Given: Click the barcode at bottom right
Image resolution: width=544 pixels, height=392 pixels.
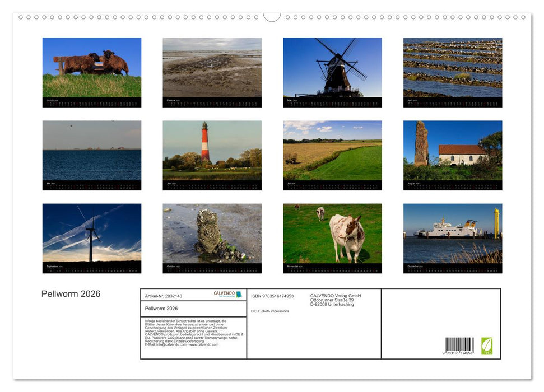Looking at the screenshot, I should 459,346.
